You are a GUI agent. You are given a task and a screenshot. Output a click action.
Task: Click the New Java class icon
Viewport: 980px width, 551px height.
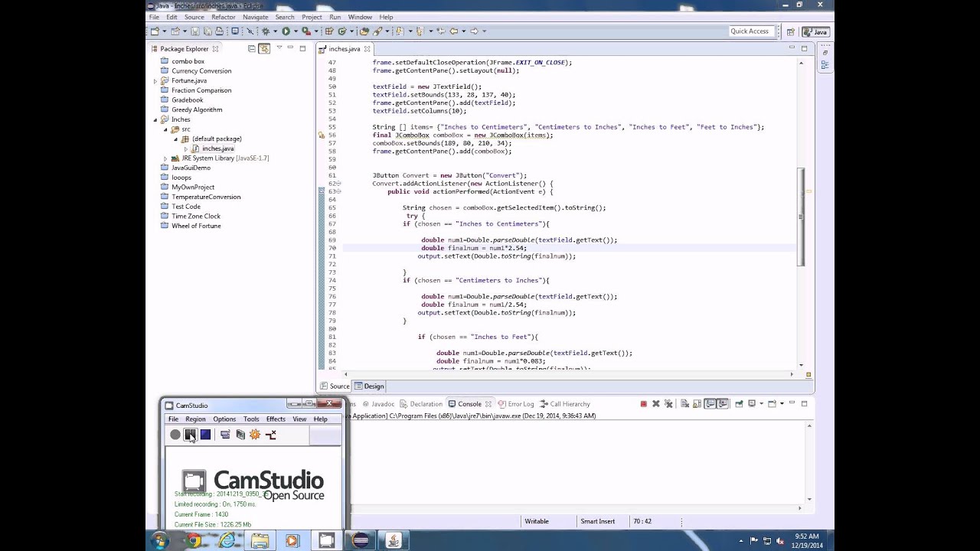342,31
